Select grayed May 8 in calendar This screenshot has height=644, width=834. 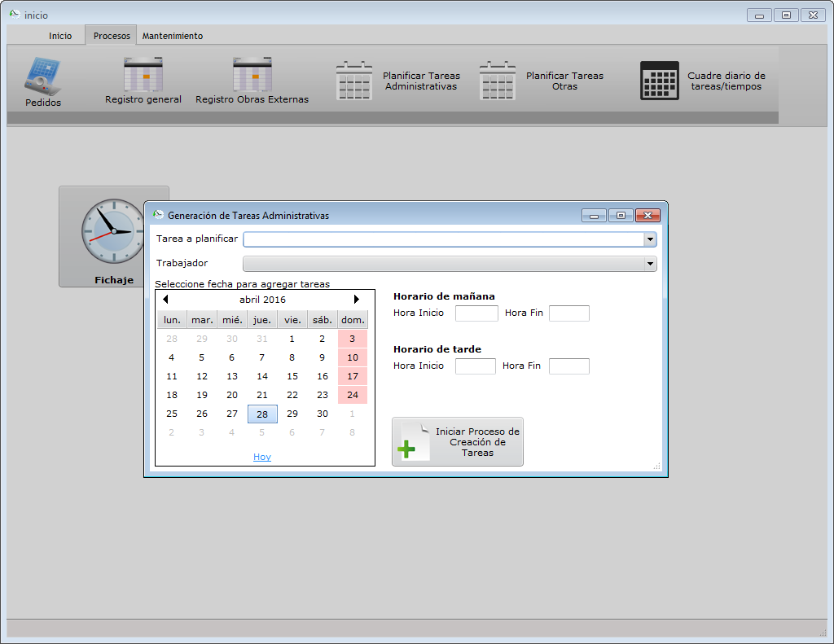tap(352, 432)
